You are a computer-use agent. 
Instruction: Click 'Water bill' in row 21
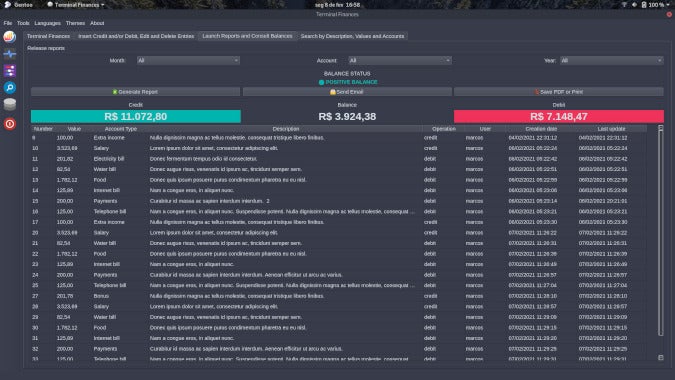coord(104,243)
